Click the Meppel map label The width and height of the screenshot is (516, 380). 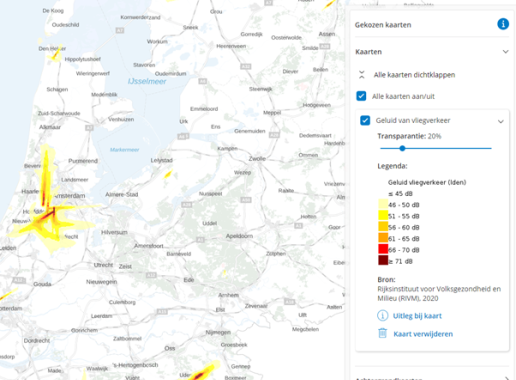coord(272,113)
